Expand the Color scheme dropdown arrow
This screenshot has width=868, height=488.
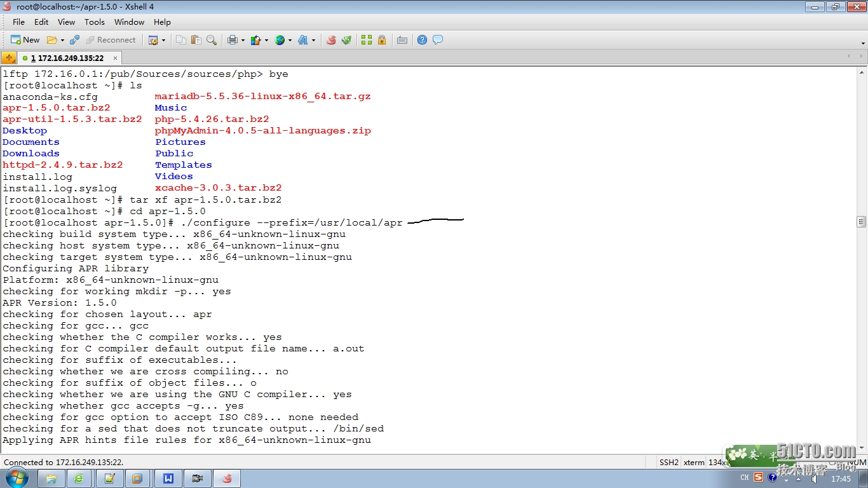coord(266,40)
